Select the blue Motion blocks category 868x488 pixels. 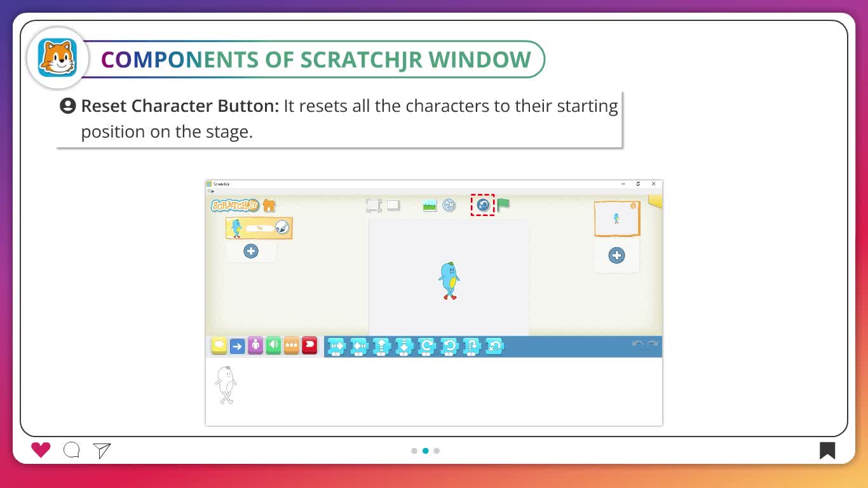click(x=237, y=346)
